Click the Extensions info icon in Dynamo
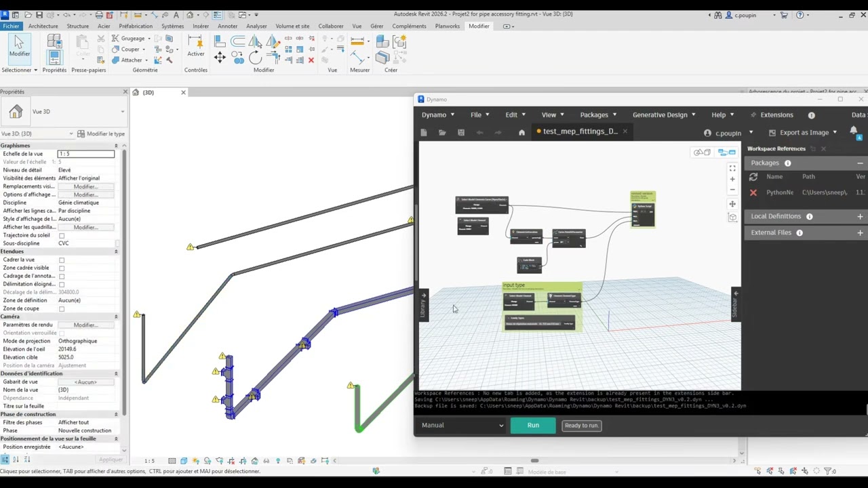 click(811, 115)
